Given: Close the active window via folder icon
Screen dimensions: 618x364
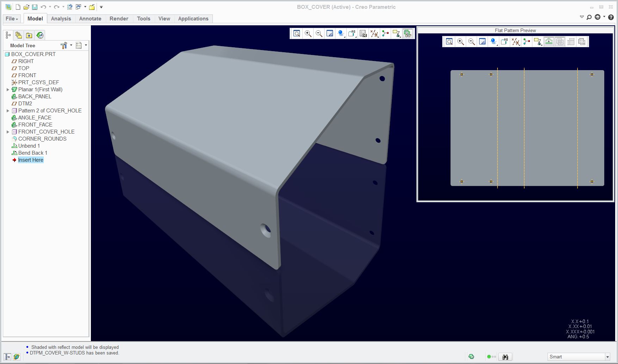Looking at the screenshot, I should pos(92,7).
